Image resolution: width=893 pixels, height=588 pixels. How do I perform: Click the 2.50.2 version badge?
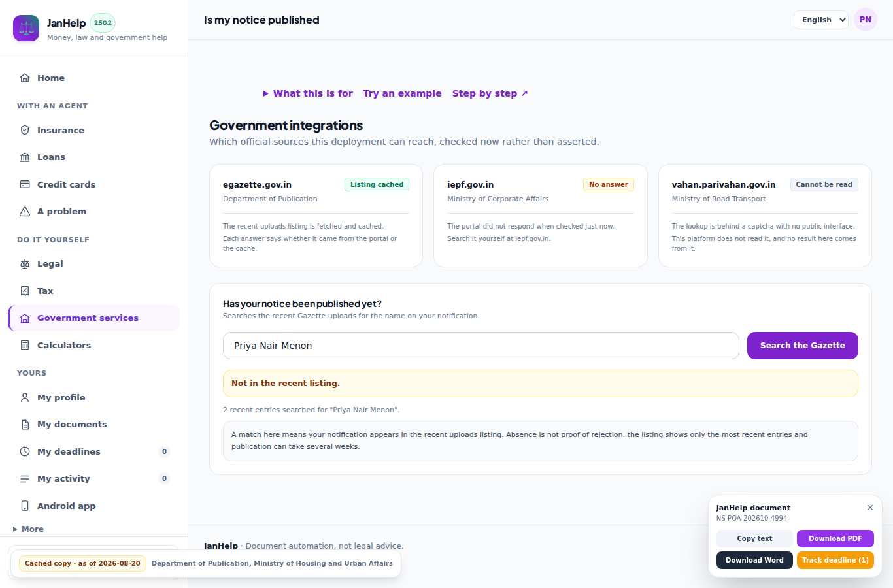103,23
